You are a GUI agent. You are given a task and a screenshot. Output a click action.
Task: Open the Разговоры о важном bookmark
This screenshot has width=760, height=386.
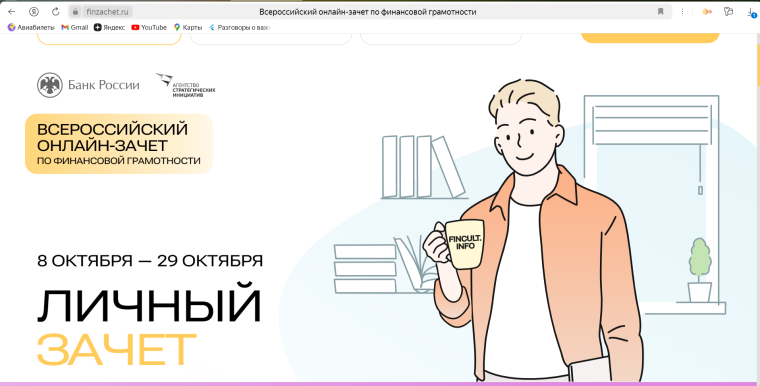(239, 28)
